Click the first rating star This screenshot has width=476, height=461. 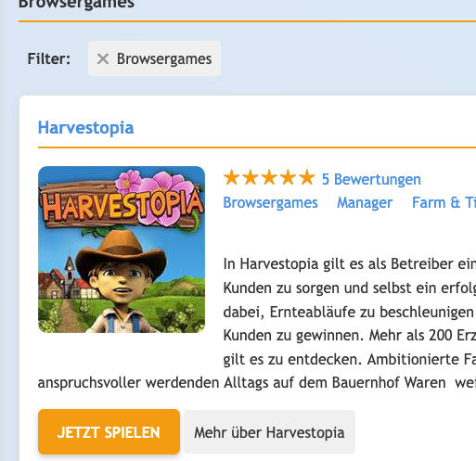pos(231,177)
